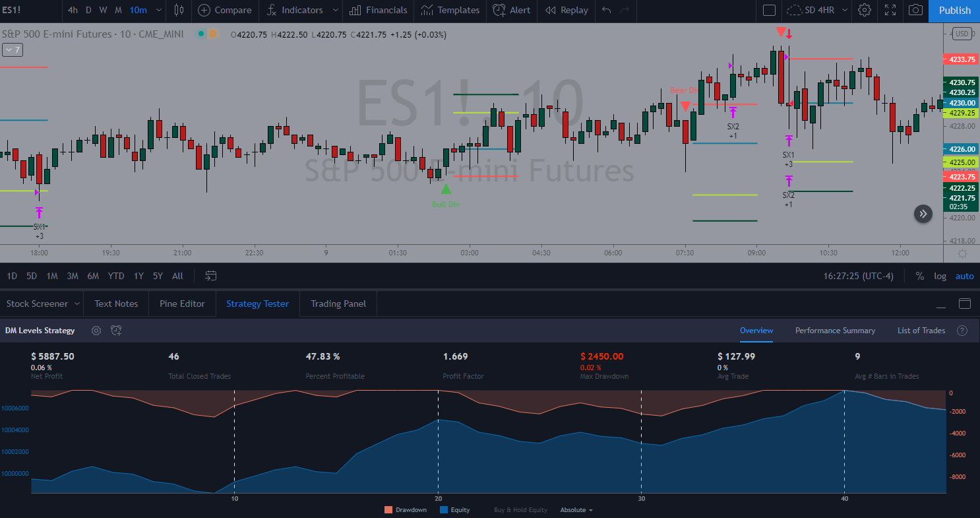This screenshot has width=980, height=518.
Task: Open the Absolute scale dropdown
Action: [x=576, y=510]
